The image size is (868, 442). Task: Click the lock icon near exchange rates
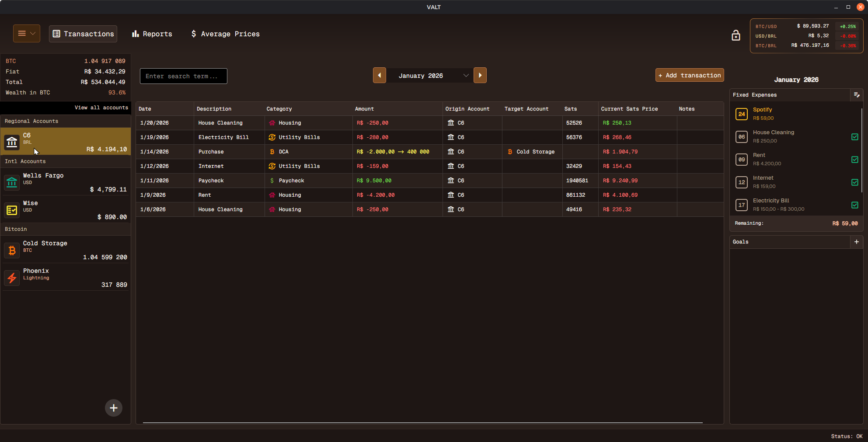736,35
